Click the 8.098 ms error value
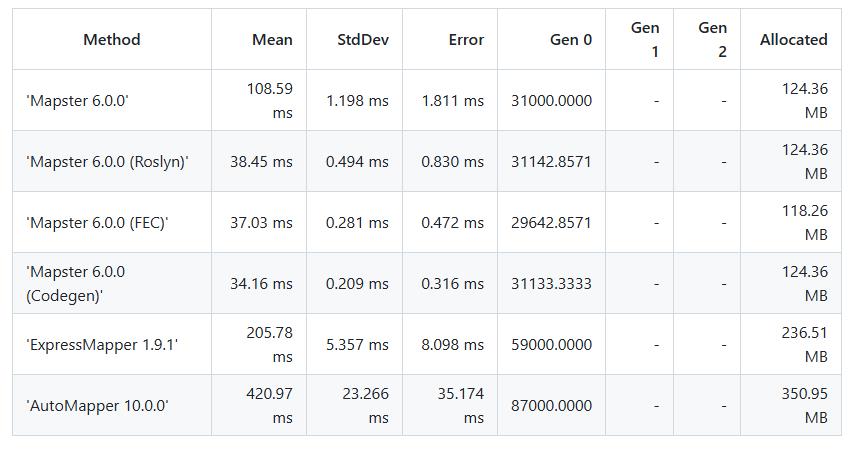 [452, 345]
